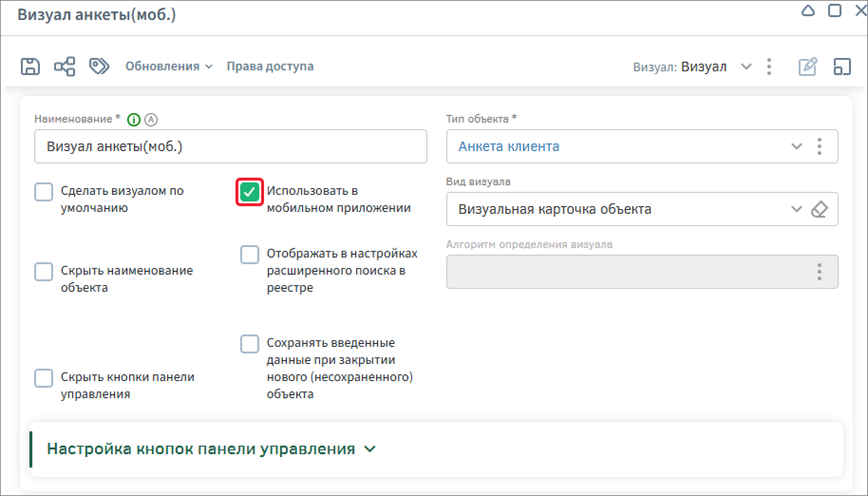Click the save floppy disk icon
Screen dimensions: 868x496
pyautogui.click(x=30, y=67)
